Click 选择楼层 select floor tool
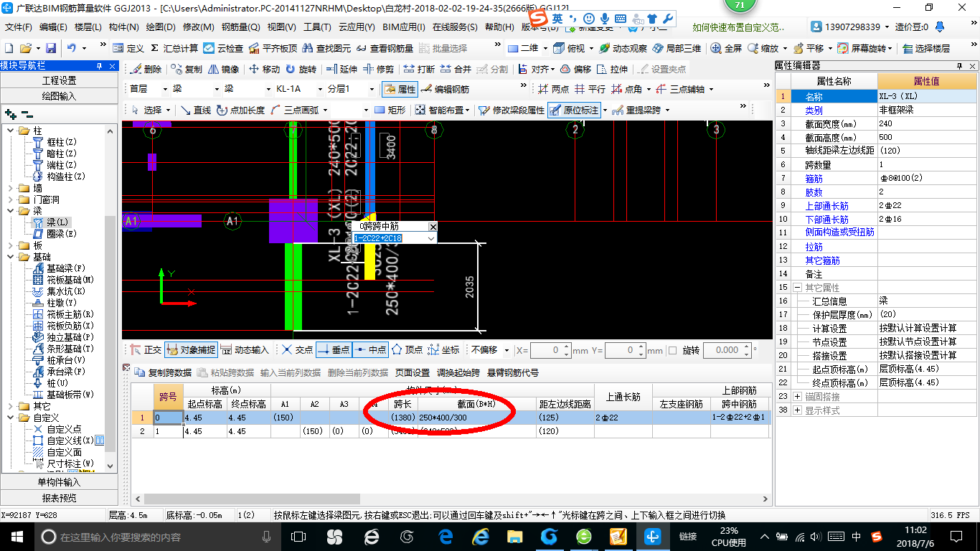Viewport: 980px width, 551px height. click(926, 48)
